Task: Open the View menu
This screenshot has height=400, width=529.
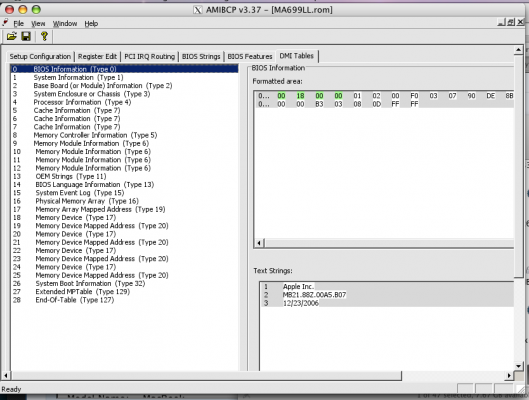Action: [38, 24]
